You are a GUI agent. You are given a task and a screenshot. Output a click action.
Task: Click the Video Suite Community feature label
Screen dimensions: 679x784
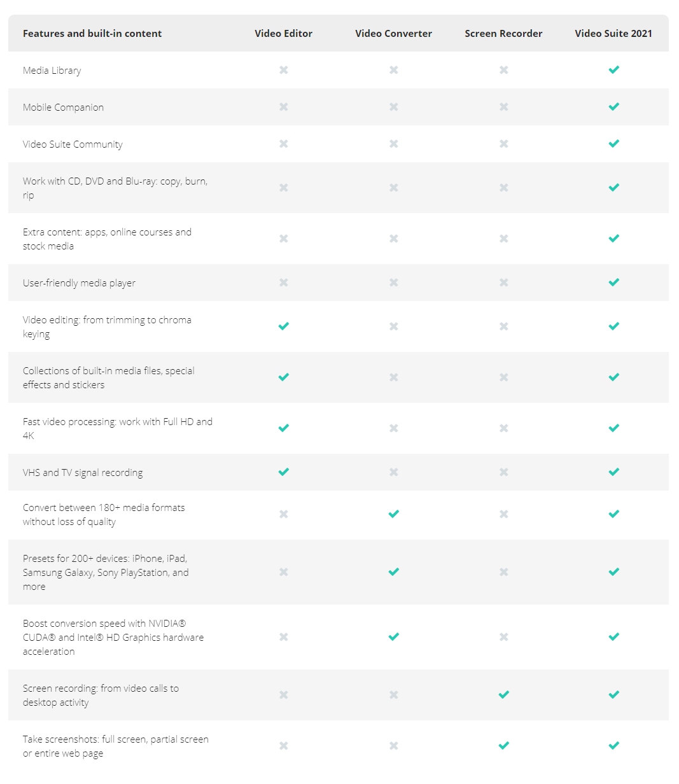click(73, 144)
